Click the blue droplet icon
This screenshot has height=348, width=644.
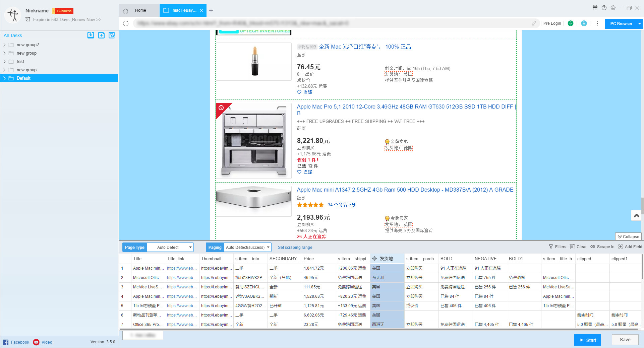click(x=584, y=23)
